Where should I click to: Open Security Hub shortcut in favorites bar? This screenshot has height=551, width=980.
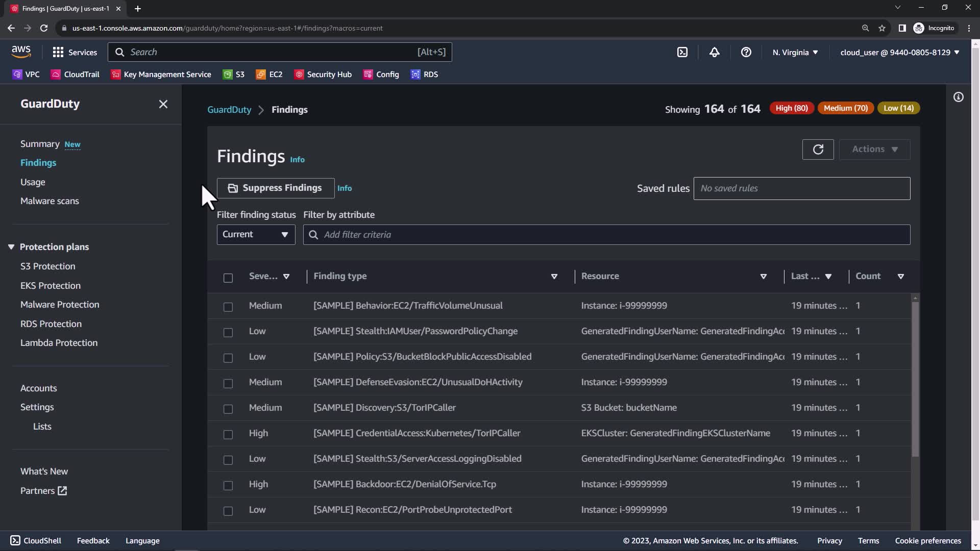coord(323,74)
